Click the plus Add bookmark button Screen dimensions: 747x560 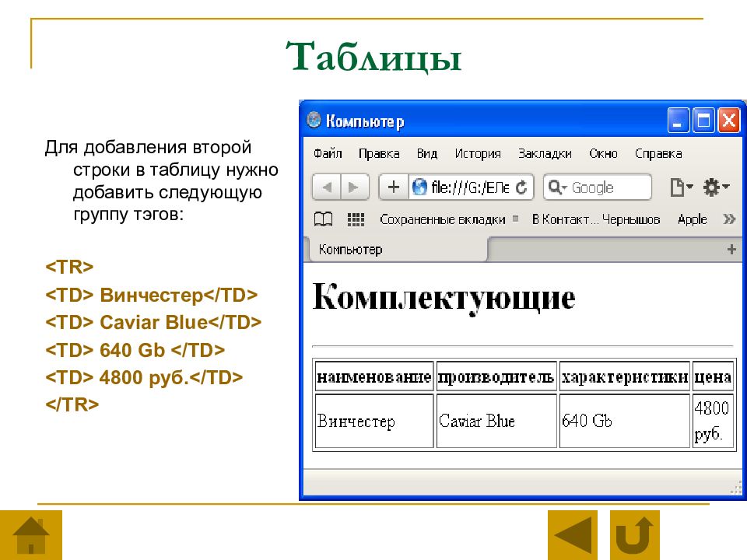[394, 187]
